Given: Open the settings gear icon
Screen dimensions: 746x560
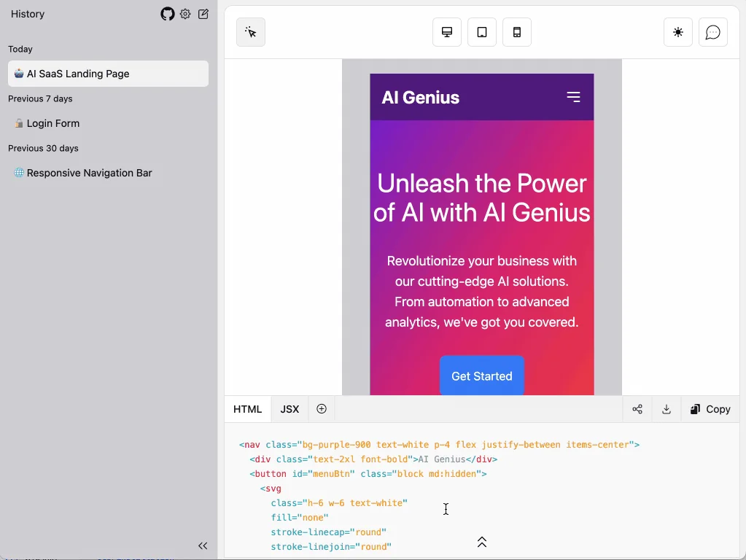Looking at the screenshot, I should pos(185,14).
